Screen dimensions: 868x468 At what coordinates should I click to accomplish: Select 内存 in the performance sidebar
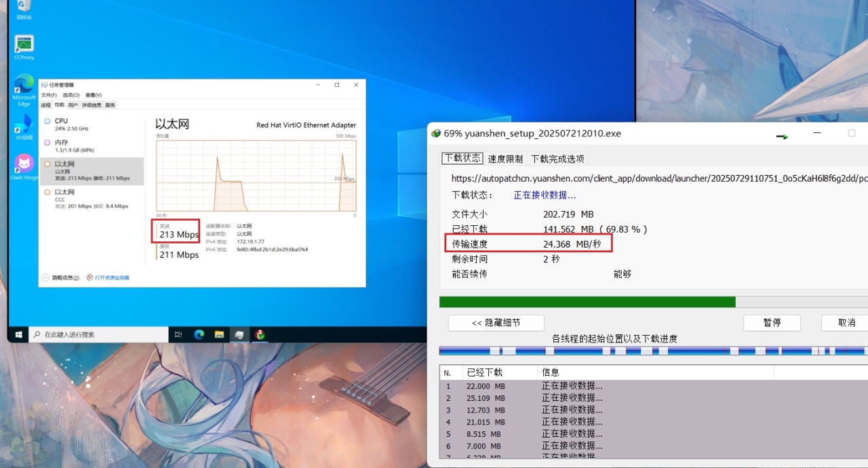[92, 146]
